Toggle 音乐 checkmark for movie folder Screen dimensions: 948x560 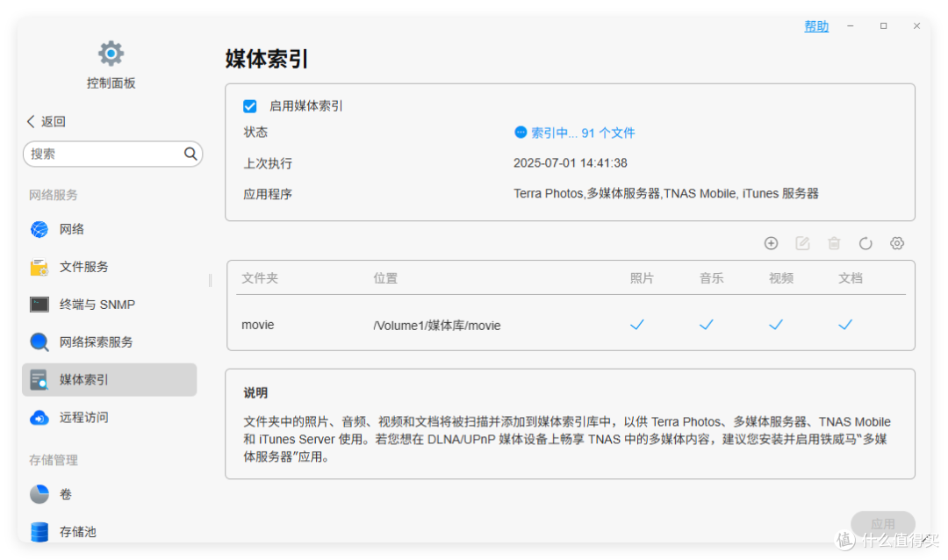click(706, 325)
